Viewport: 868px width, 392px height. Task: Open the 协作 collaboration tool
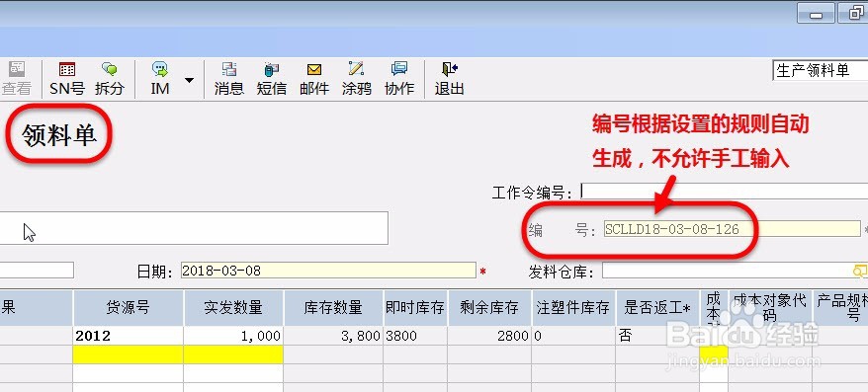399,79
